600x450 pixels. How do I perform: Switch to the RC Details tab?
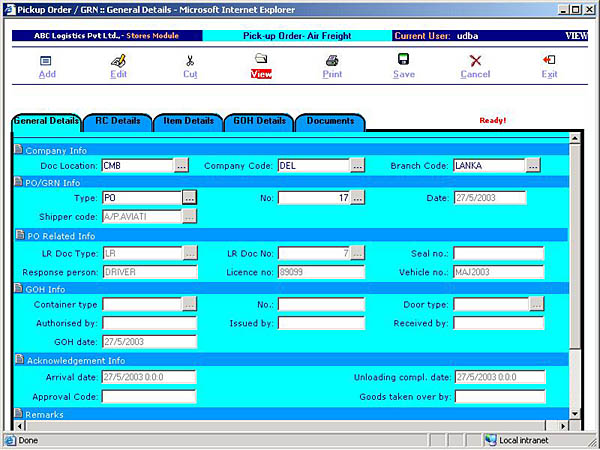[x=118, y=121]
